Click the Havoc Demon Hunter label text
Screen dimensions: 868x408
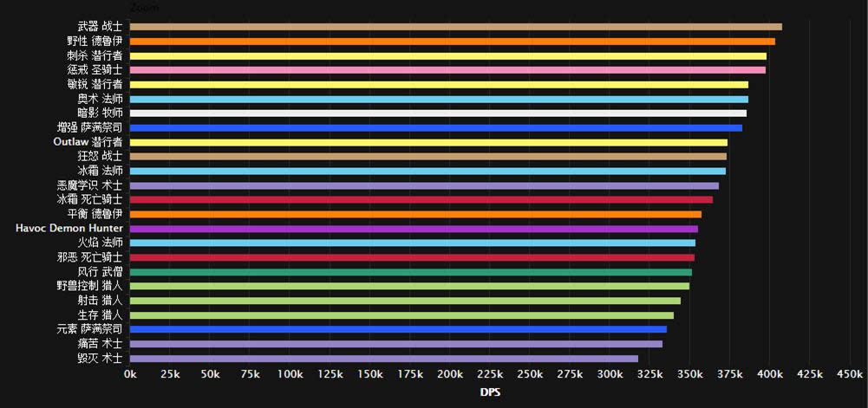pyautogui.click(x=69, y=229)
